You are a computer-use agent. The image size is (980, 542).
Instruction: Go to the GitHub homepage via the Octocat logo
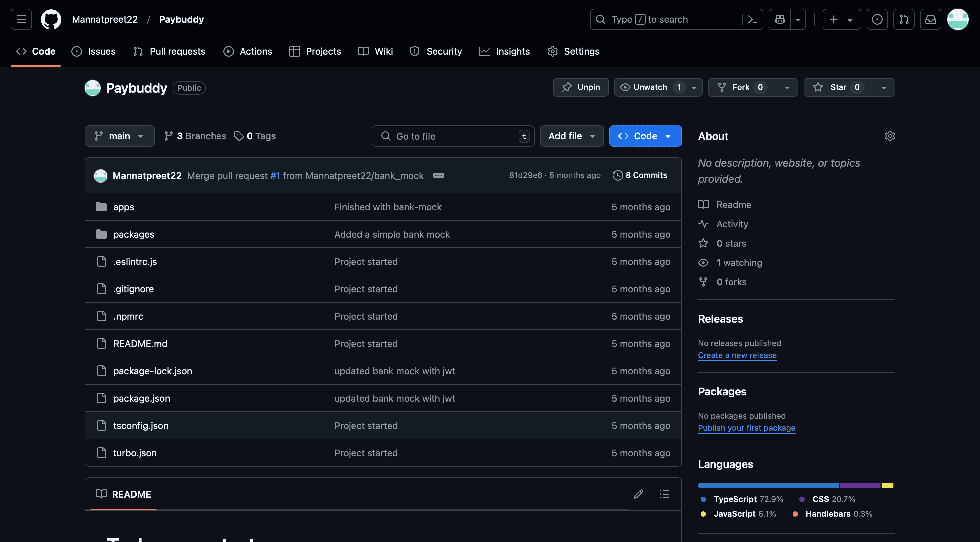click(51, 19)
